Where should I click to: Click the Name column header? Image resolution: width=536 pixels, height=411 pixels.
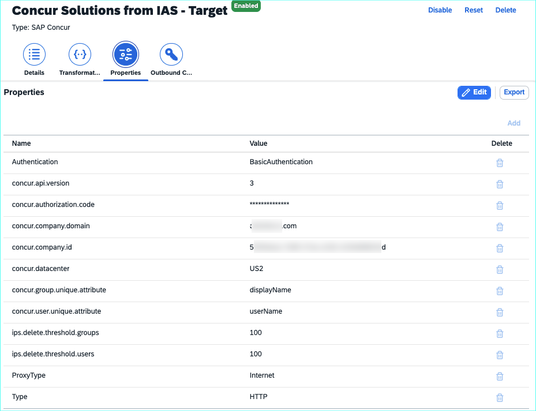tap(21, 143)
